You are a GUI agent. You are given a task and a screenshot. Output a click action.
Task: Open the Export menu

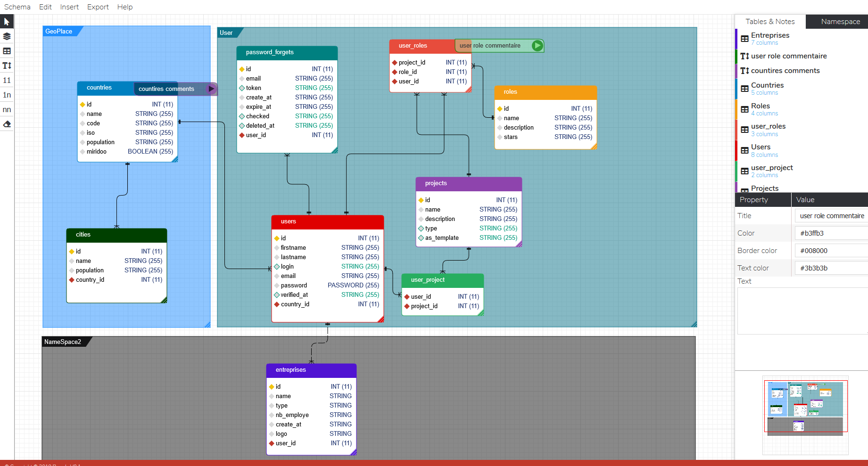(98, 7)
